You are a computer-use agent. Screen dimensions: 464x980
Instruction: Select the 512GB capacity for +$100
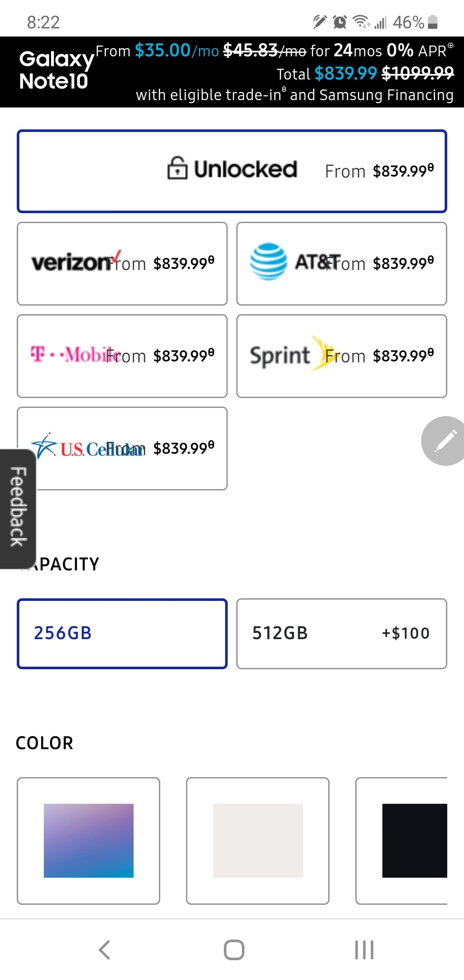coord(342,634)
